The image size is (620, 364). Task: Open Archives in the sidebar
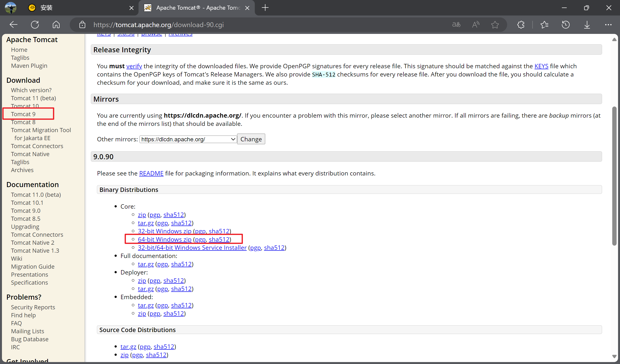tap(22, 170)
